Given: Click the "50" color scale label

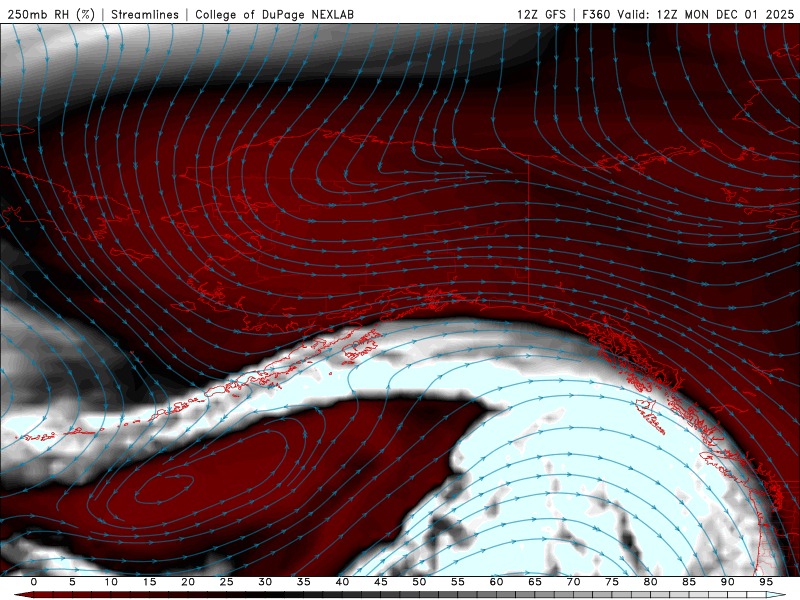Looking at the screenshot, I should (419, 582).
